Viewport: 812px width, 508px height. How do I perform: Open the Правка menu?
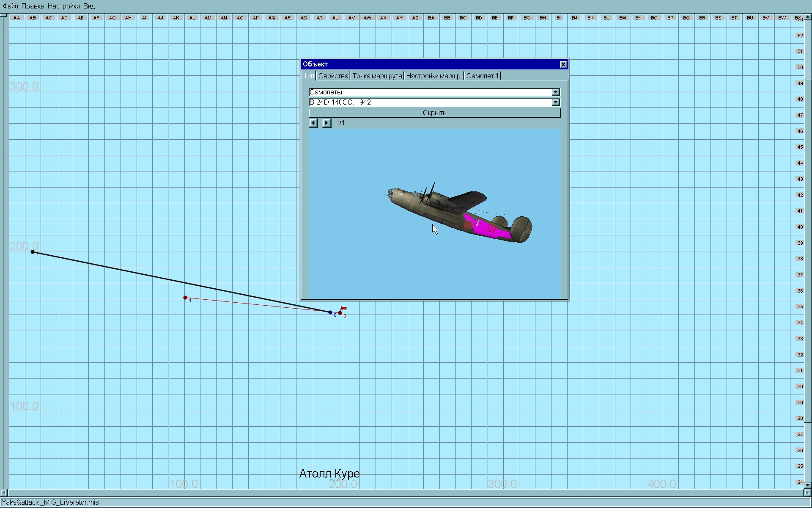[33, 6]
